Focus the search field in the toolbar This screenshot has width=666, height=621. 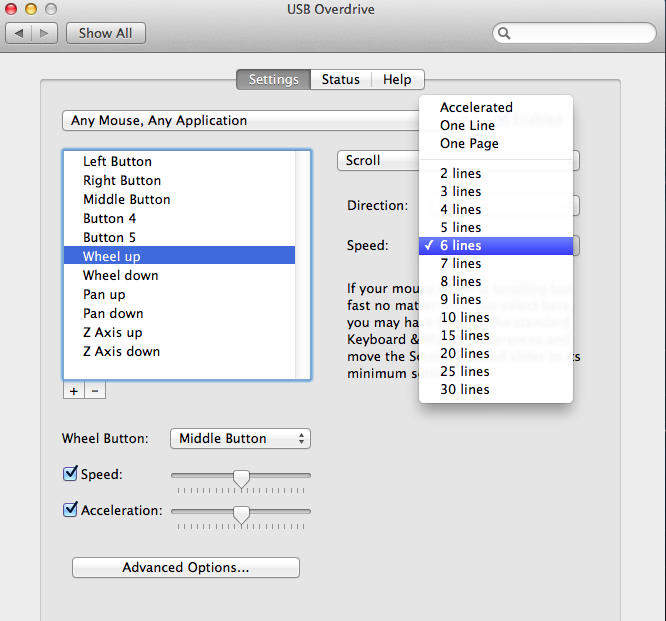tap(574, 33)
